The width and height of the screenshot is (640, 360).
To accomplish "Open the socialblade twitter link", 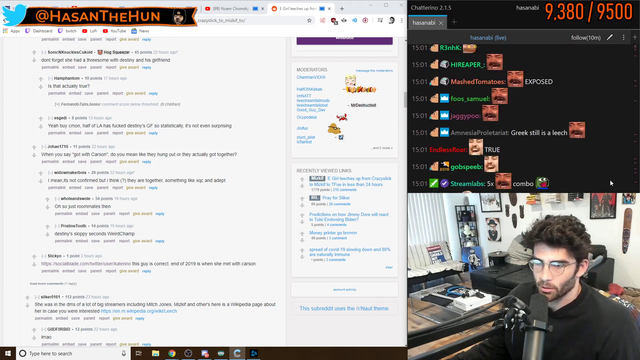I will pyautogui.click(x=86, y=264).
